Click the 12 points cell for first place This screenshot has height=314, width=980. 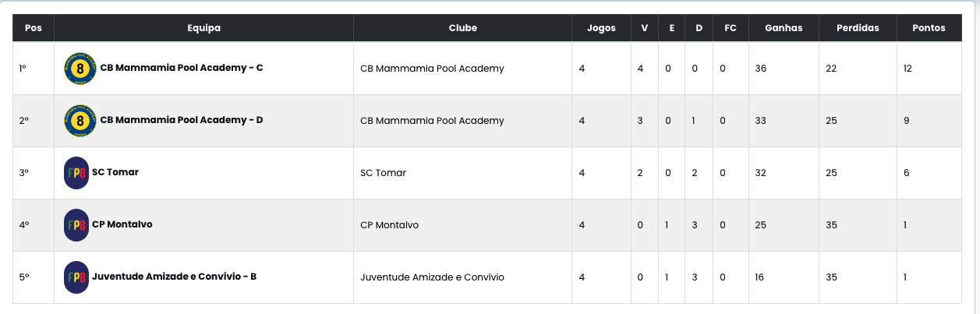(x=929, y=69)
